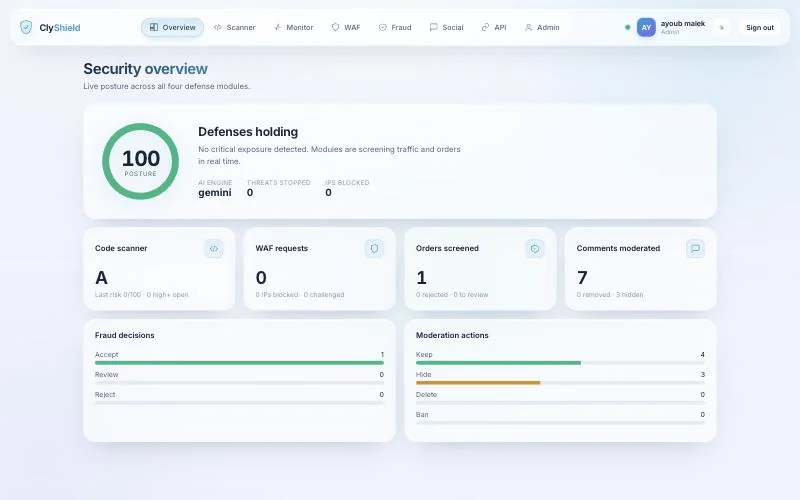Click the Sign out button

pos(760,28)
